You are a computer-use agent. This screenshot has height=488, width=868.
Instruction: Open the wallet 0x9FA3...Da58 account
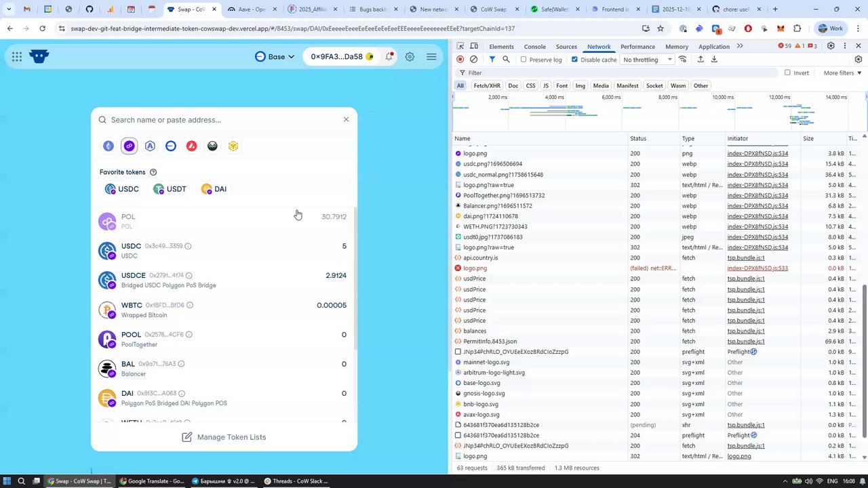pyautogui.click(x=342, y=57)
